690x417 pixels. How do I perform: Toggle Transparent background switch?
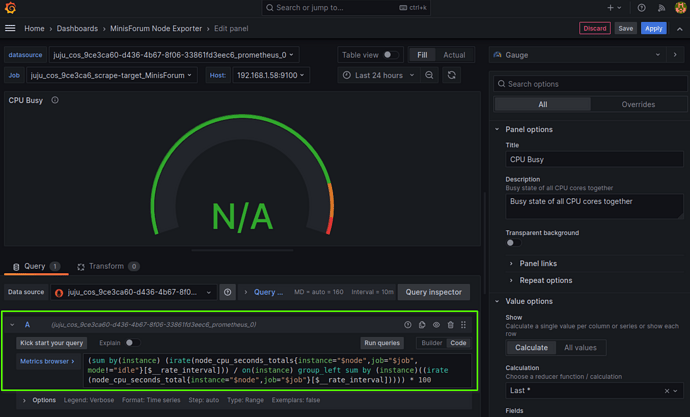coord(513,243)
